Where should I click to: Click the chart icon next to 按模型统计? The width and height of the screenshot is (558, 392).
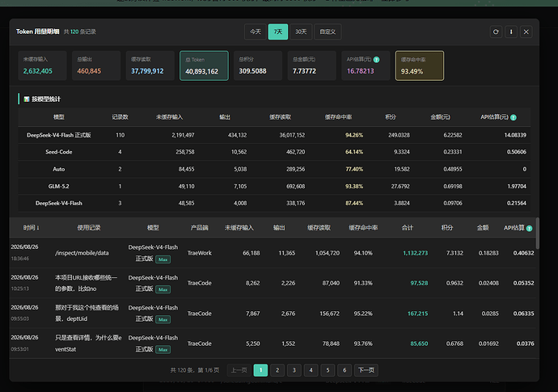(x=27, y=99)
